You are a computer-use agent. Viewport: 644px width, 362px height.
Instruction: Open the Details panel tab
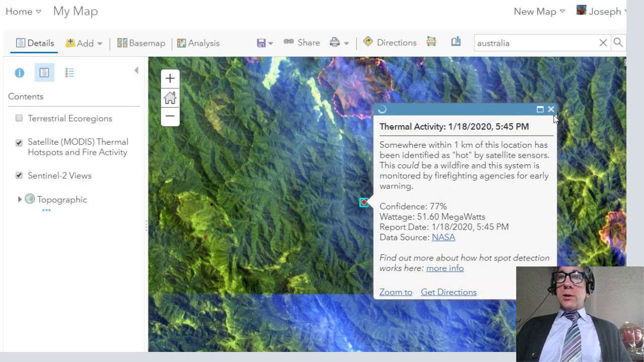pyautogui.click(x=35, y=43)
